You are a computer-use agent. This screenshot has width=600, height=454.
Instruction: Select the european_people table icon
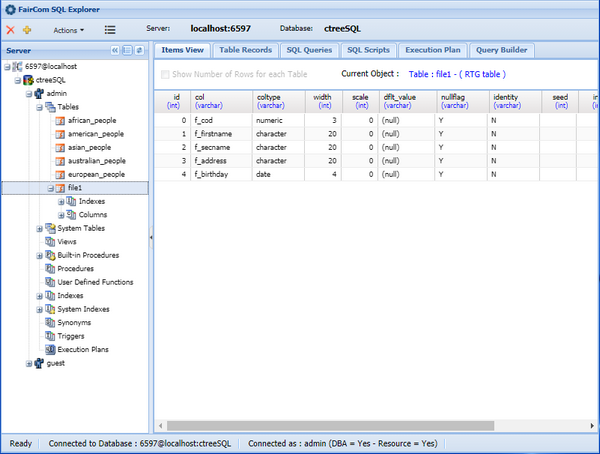[x=60, y=175]
